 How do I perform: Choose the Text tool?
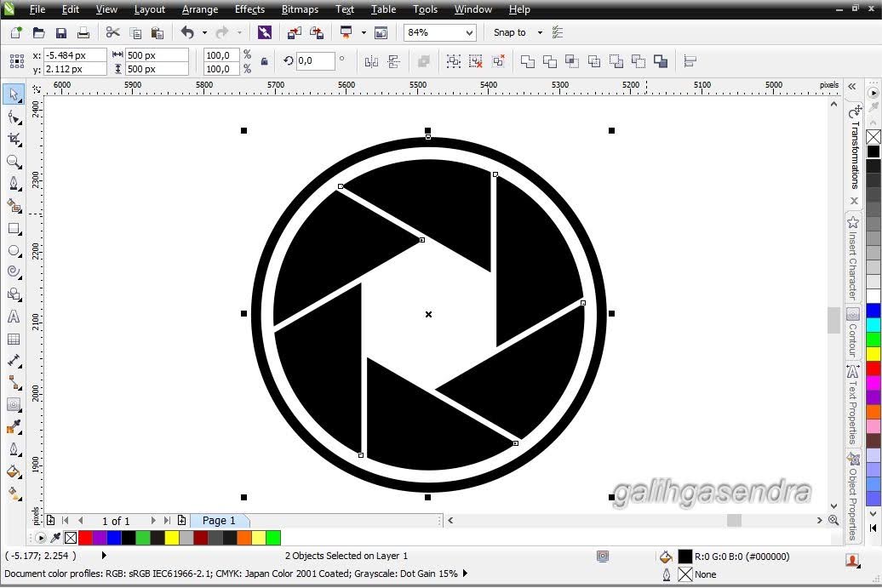coord(14,317)
